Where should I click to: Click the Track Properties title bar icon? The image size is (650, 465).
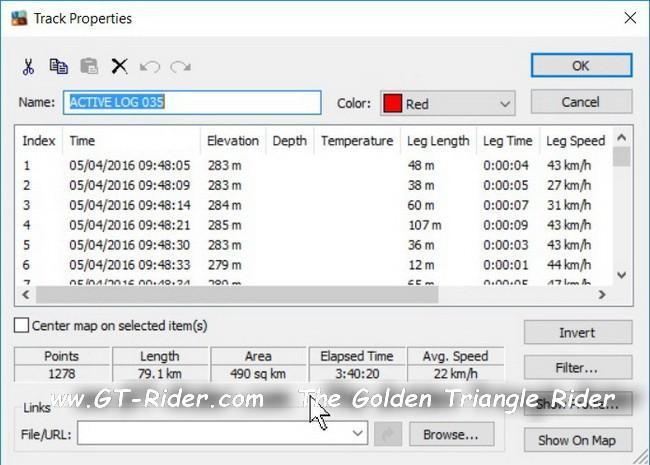pos(19,18)
